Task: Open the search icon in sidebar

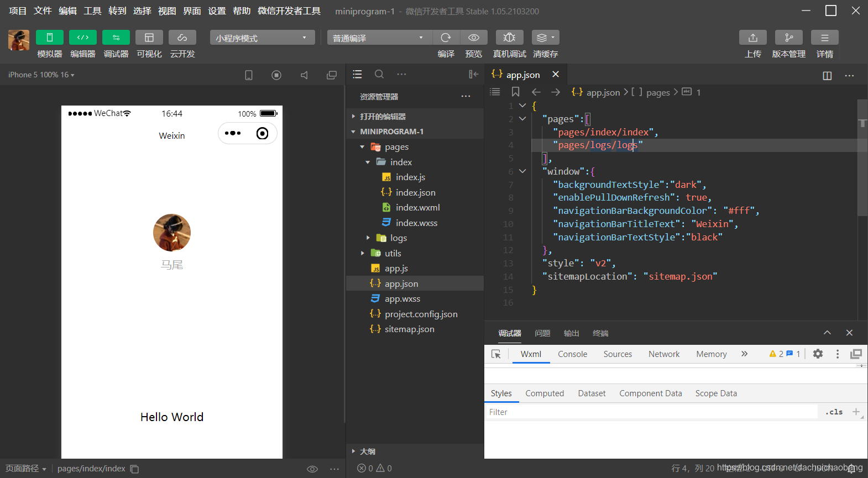Action: click(379, 74)
